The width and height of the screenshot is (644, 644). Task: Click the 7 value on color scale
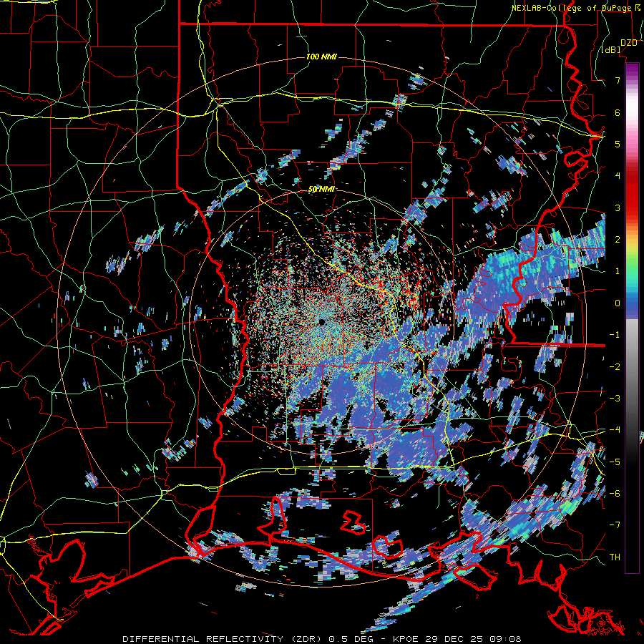pyautogui.click(x=618, y=80)
